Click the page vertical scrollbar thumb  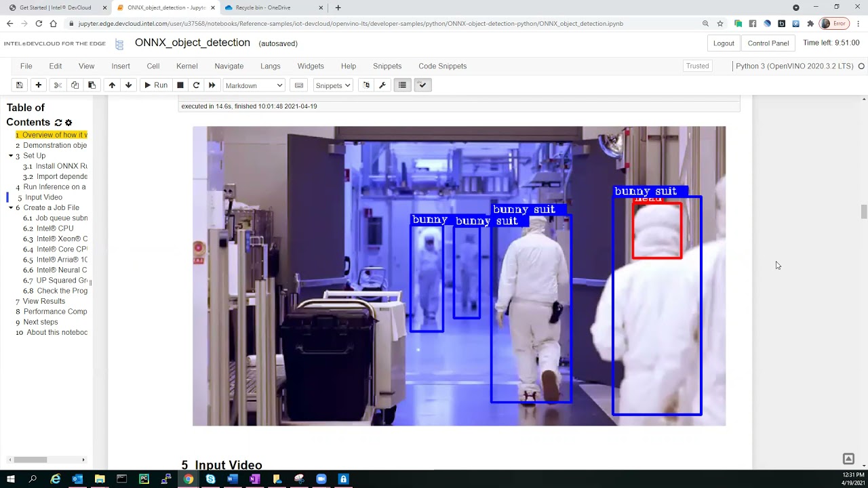click(864, 211)
